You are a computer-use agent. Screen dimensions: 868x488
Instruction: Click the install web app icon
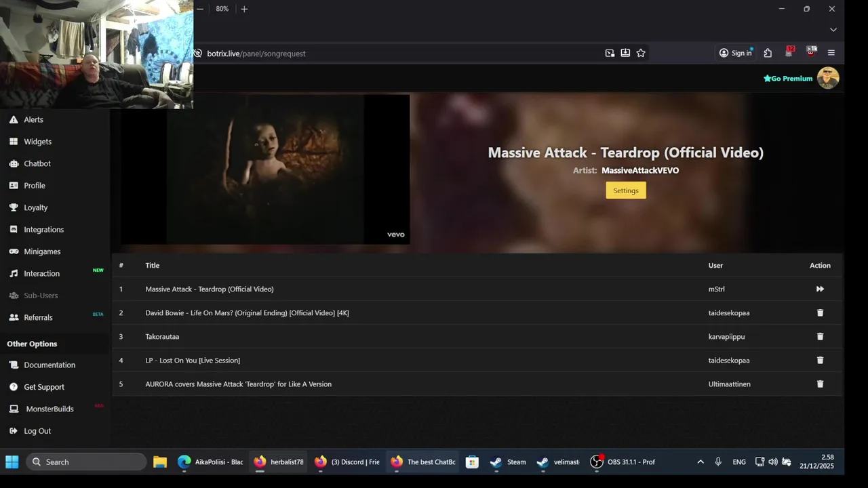(625, 53)
